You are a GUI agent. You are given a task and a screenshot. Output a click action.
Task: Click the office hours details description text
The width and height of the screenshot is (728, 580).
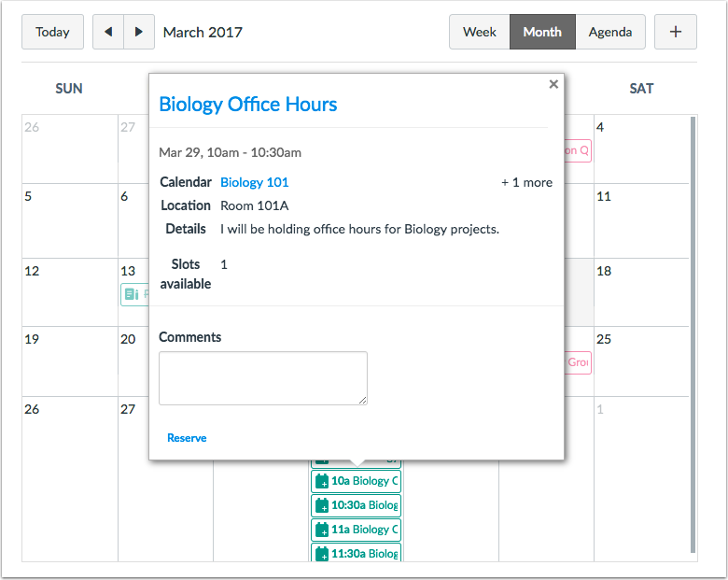point(360,229)
